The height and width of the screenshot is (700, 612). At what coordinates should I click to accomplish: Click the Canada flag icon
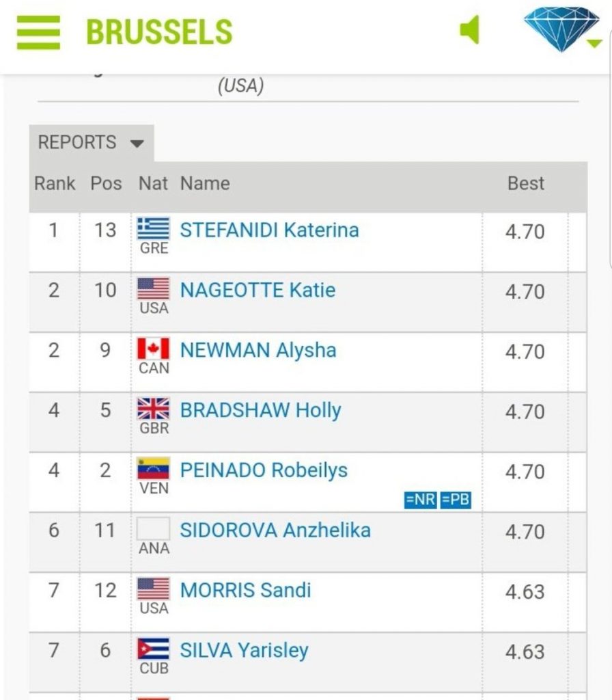[x=154, y=349]
